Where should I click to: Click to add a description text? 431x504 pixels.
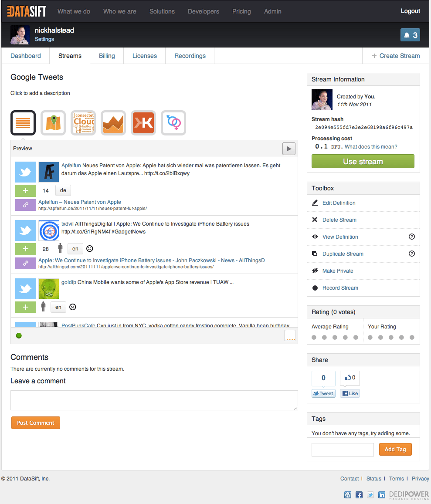pyautogui.click(x=40, y=93)
